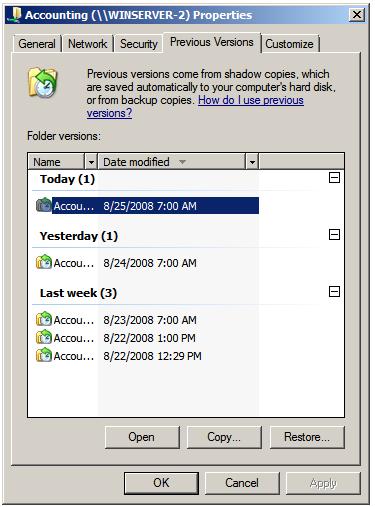Open the selected previous version
The width and height of the screenshot is (375, 507).
142,437
